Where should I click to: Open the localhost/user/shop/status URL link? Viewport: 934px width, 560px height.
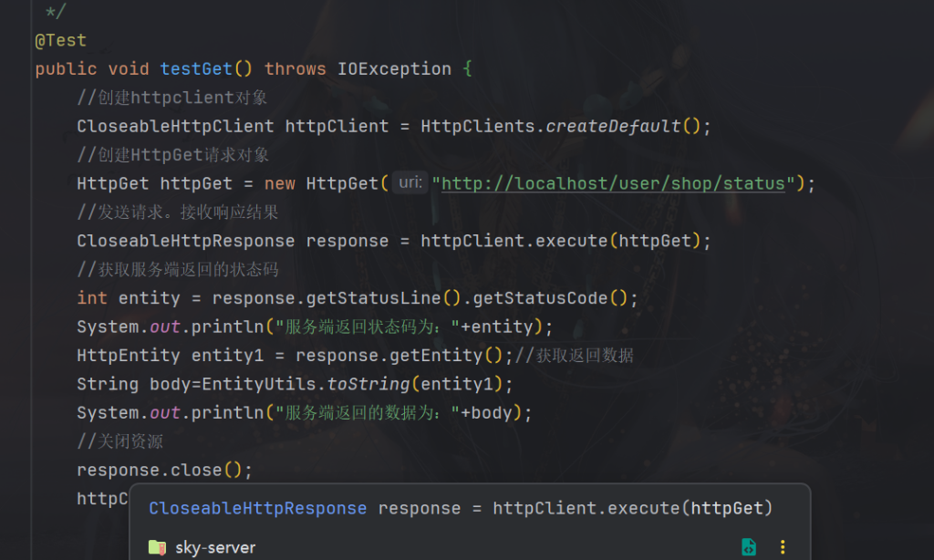pos(613,183)
